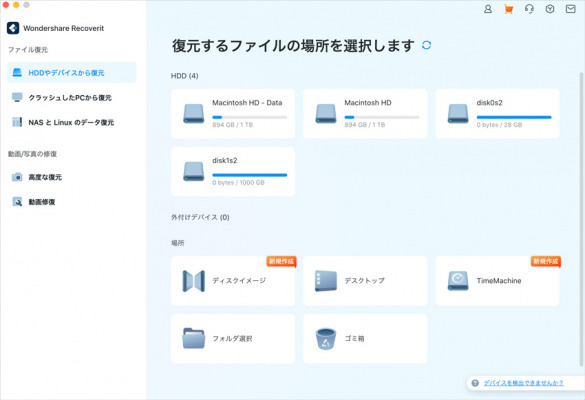585x400 pixels.
Task: Click the orange shopping cart icon
Action: (x=509, y=9)
